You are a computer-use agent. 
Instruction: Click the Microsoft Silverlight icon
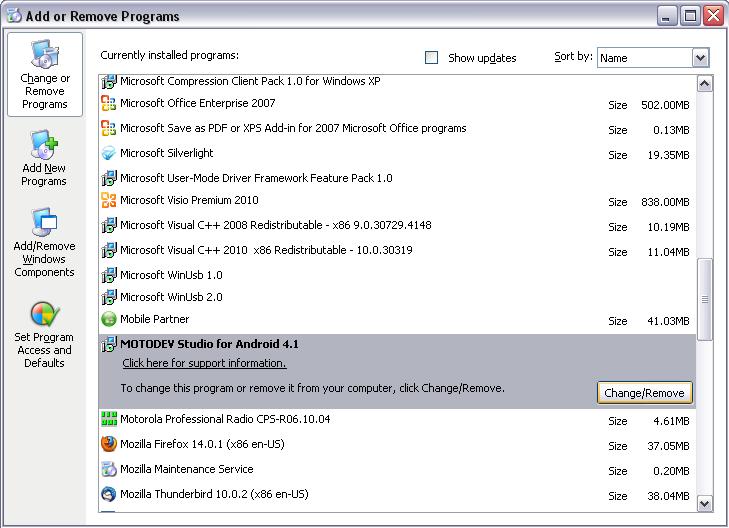(109, 153)
